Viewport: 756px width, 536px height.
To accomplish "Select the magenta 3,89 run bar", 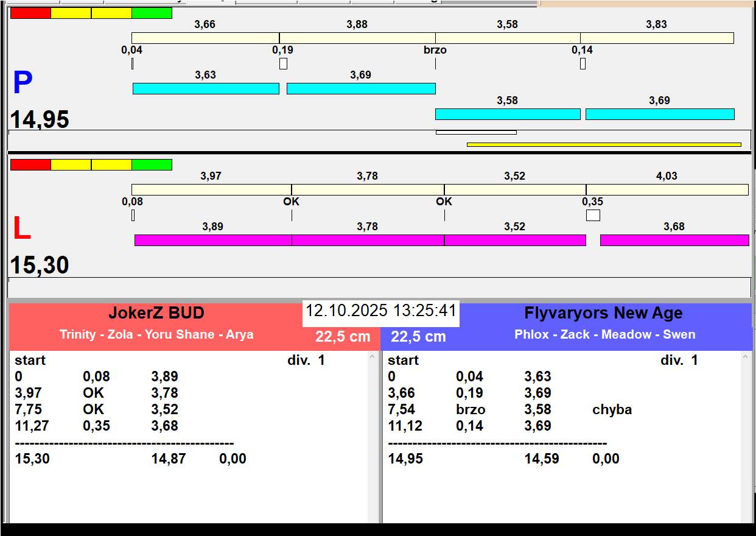I will [213, 240].
